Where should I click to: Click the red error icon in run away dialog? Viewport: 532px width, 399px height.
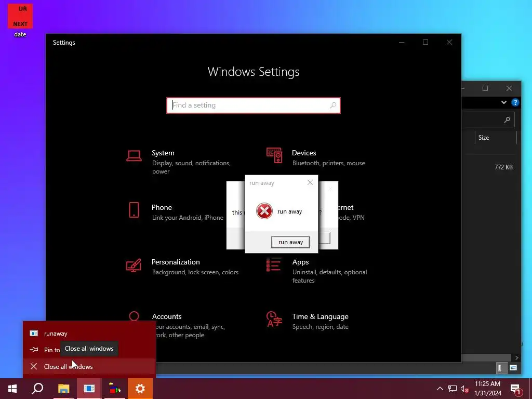264,211
